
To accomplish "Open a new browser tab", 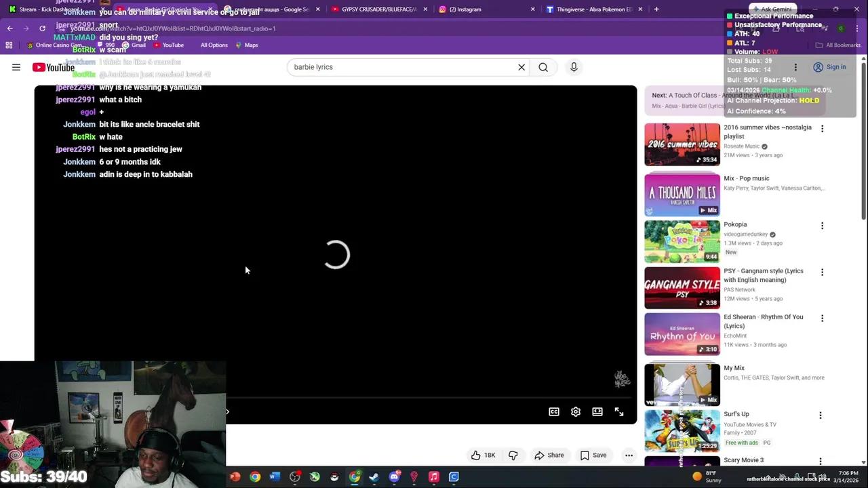I will point(656,9).
